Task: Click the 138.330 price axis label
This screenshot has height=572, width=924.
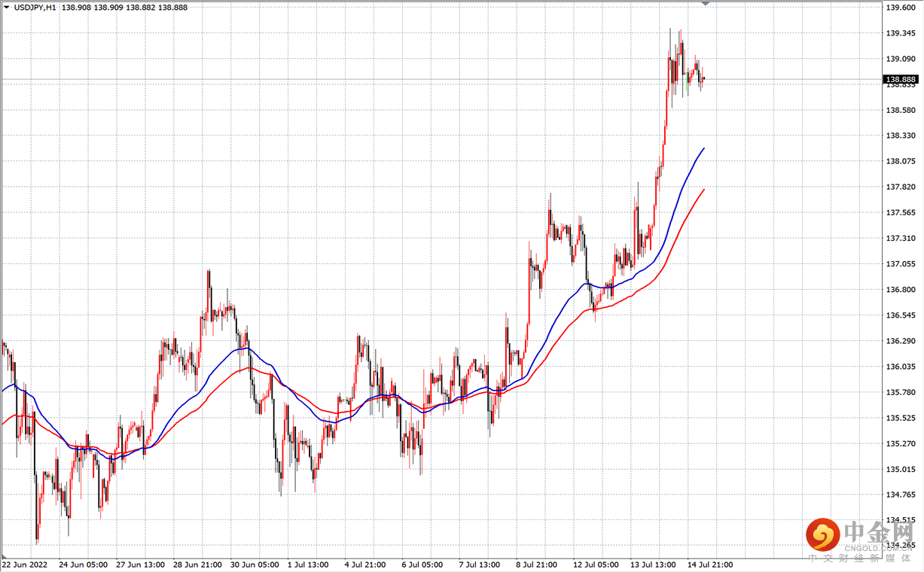Action: (x=901, y=135)
